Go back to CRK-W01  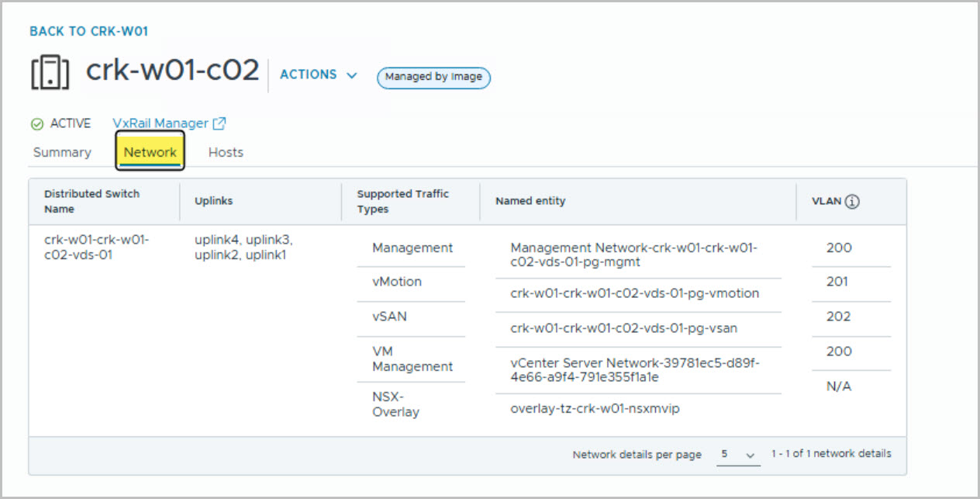[88, 32]
